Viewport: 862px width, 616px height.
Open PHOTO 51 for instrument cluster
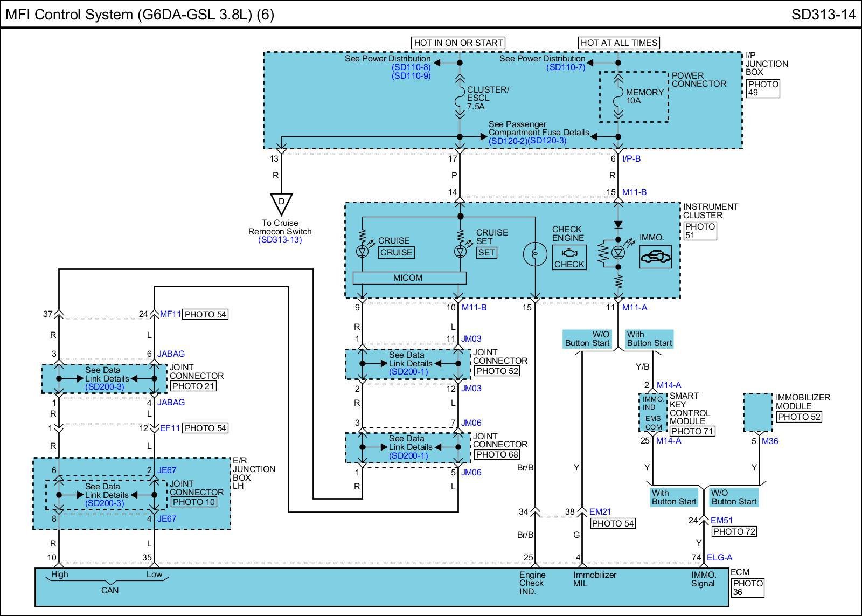[700, 231]
